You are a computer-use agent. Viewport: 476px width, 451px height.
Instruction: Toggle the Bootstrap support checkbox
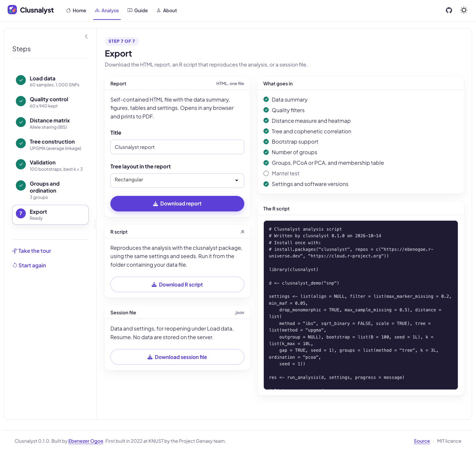click(x=266, y=142)
